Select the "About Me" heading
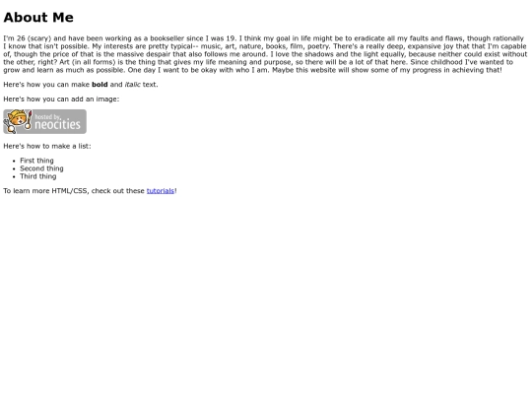Viewport: 532px width, 399px height. (38, 18)
